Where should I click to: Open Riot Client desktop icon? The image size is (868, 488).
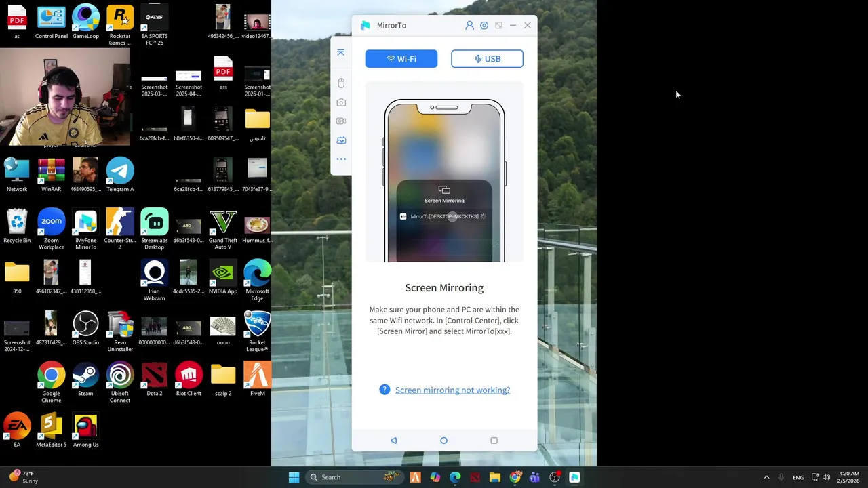point(189,380)
